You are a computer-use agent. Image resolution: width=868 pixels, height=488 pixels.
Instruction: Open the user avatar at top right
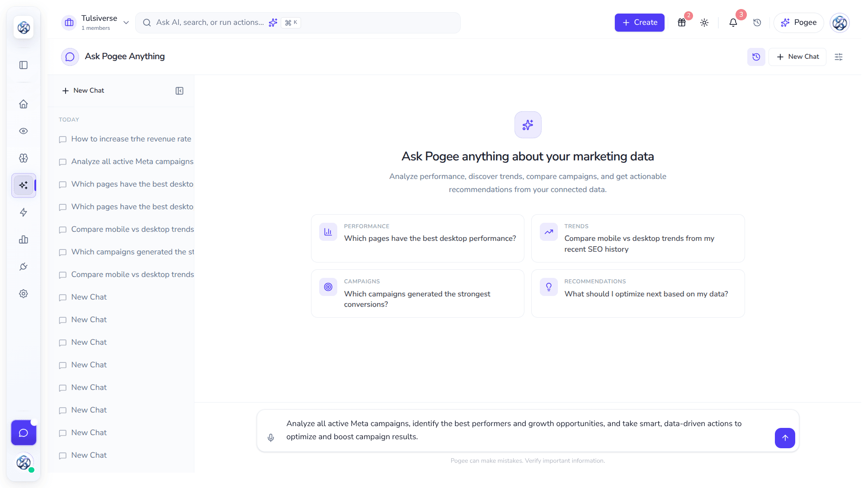tap(840, 23)
